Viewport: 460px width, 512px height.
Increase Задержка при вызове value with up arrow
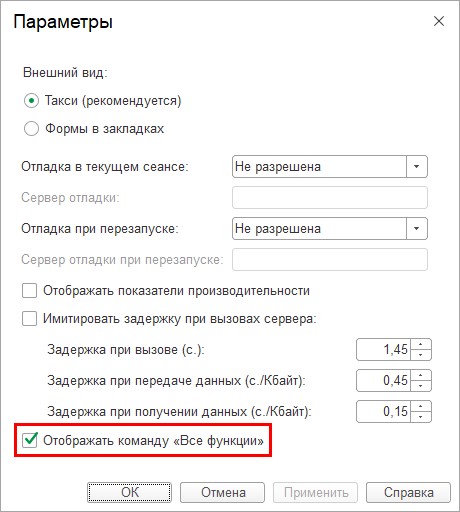421,344
